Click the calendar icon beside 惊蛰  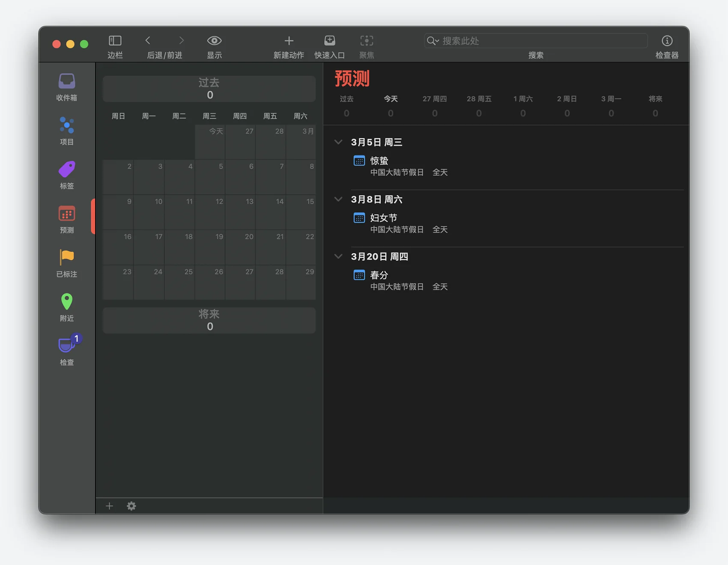tap(359, 161)
